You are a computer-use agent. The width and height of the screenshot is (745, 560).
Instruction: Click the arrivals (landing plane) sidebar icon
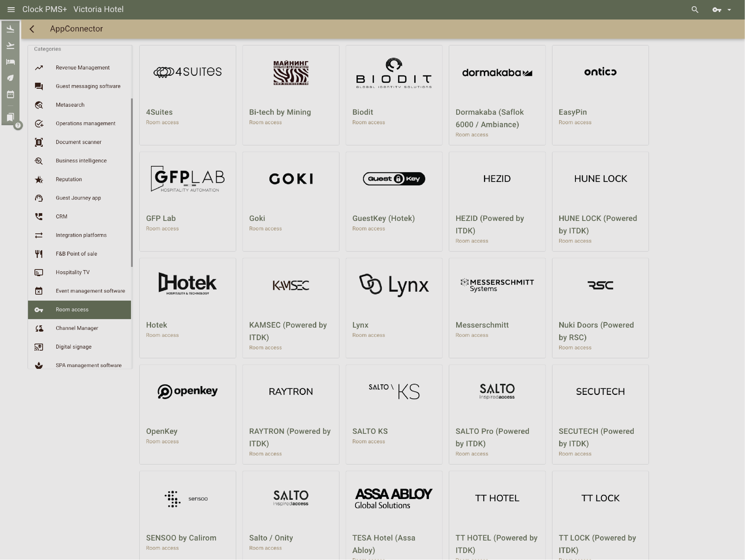tap(10, 29)
